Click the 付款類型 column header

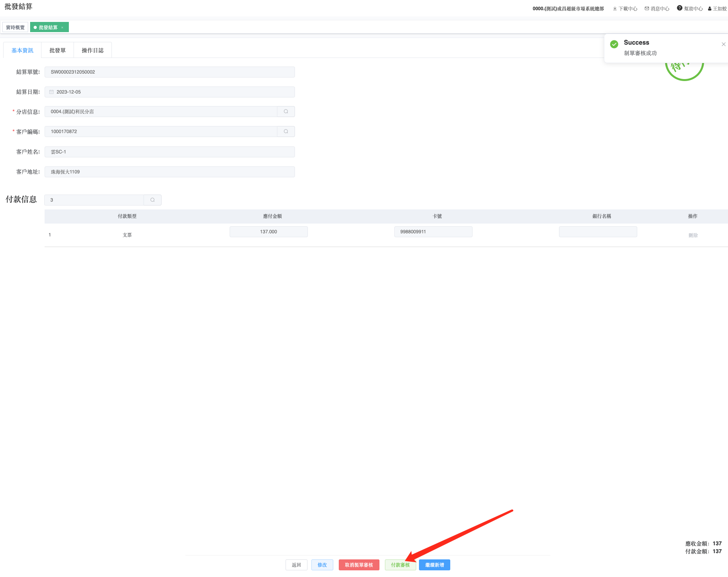[127, 216]
